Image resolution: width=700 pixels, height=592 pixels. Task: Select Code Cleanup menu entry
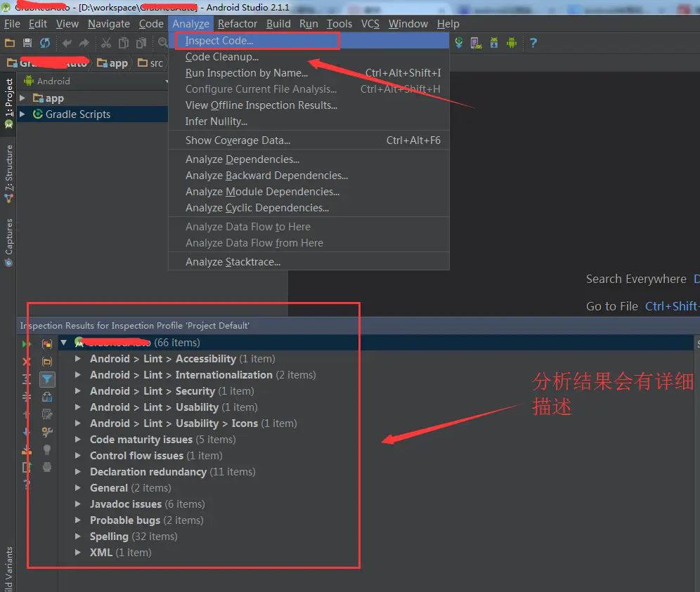click(x=309, y=57)
